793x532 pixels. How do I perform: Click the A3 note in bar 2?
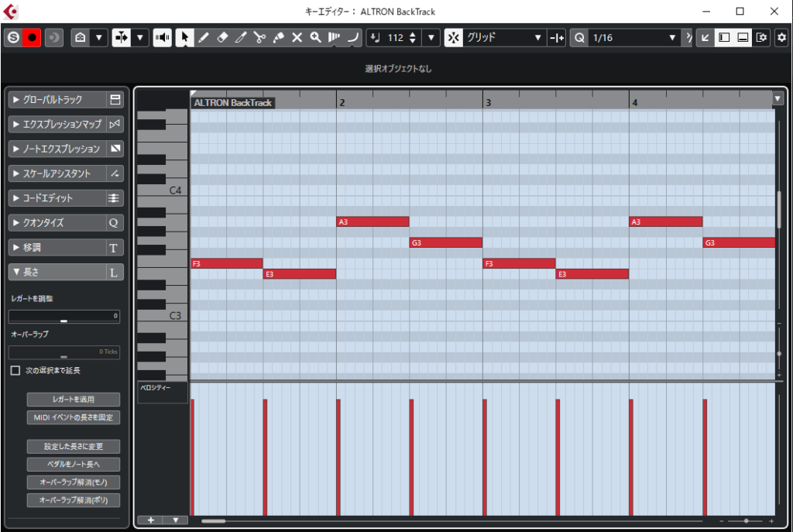[372, 222]
